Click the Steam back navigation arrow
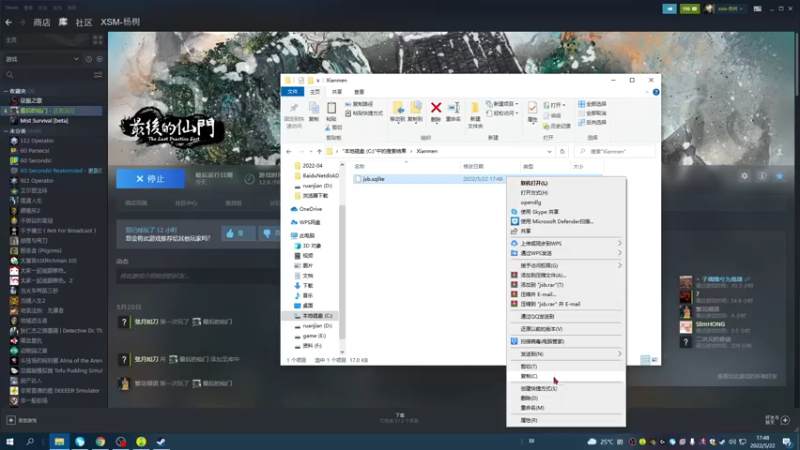Screen dimensions: 800x450 click(x=9, y=22)
